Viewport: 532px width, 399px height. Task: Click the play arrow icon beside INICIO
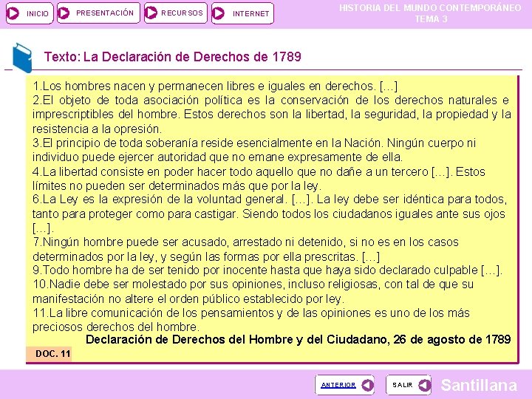pyautogui.click(x=13, y=13)
